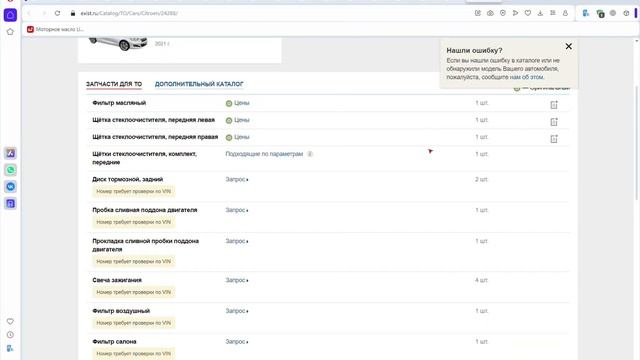Reload the page with refresh button

coord(58,13)
